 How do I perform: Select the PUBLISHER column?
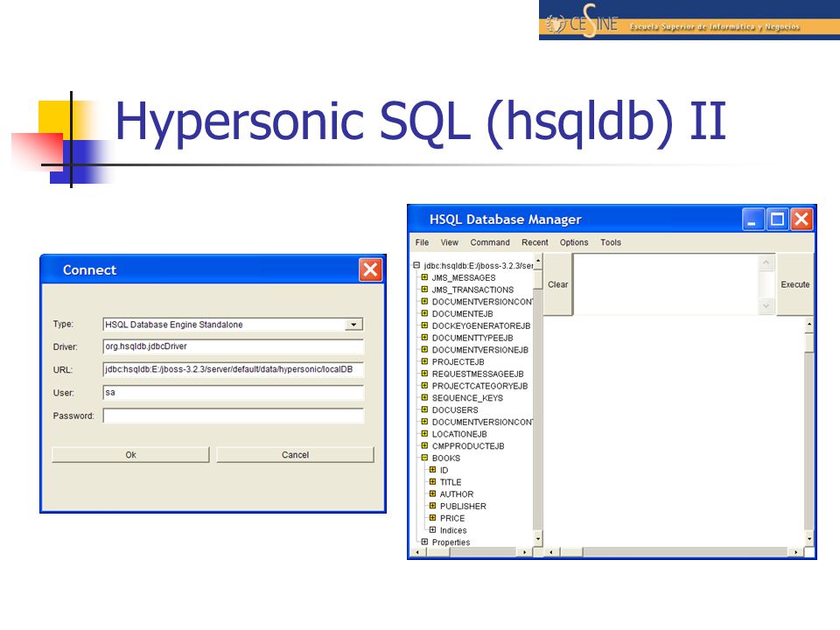(463, 507)
